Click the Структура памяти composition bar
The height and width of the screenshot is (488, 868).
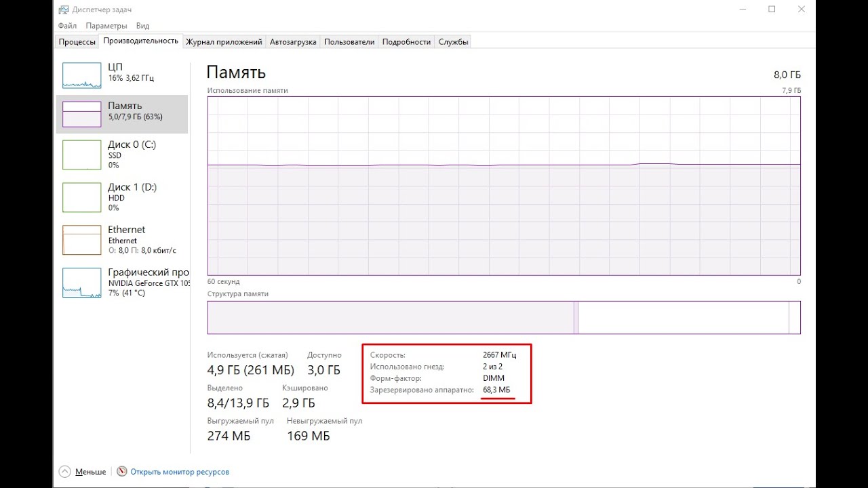[503, 317]
